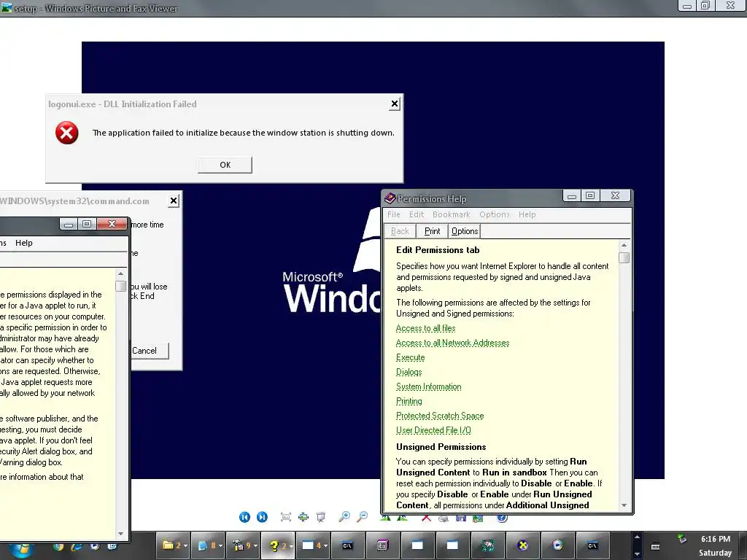This screenshot has height=560, width=747.
Task: Open the User Directed File I/O link
Action: point(433,430)
